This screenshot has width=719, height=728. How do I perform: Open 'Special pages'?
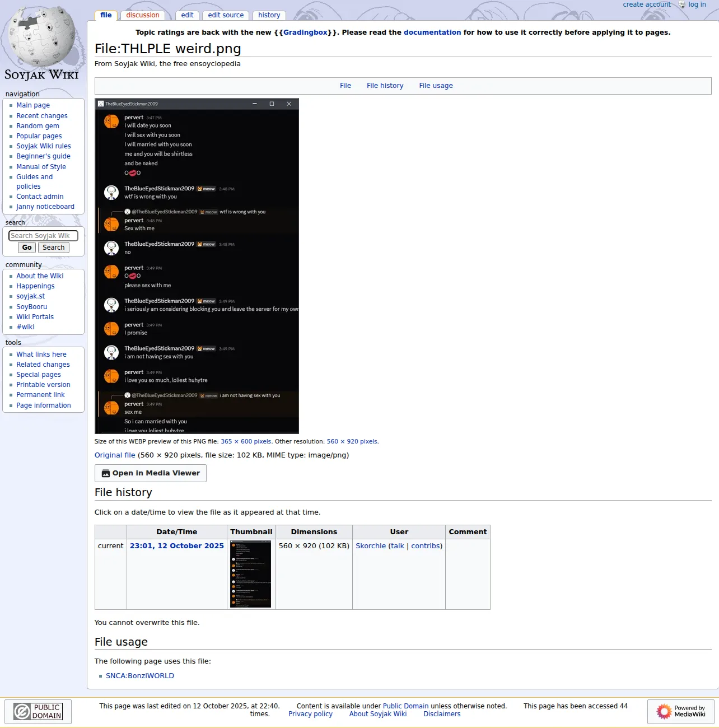[x=39, y=375]
